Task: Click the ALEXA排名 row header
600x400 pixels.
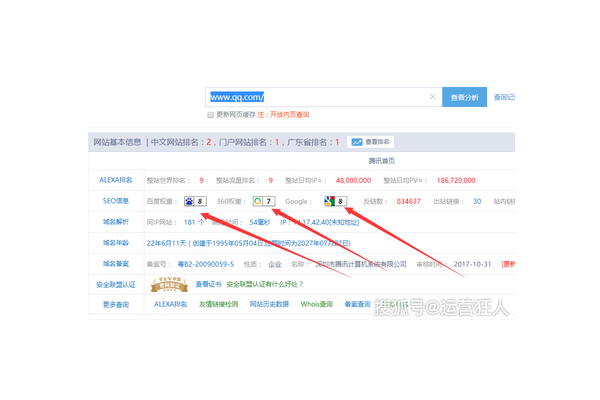Action: [116, 180]
